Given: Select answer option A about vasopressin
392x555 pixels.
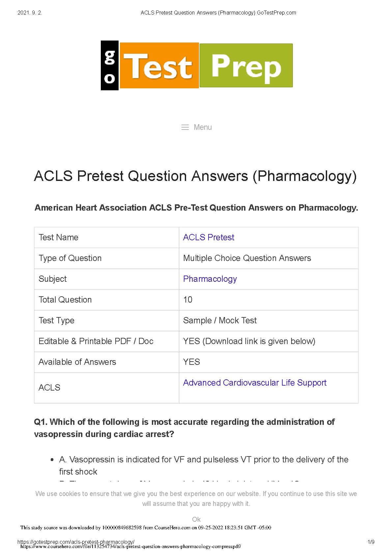Looking at the screenshot, I should point(204,459).
